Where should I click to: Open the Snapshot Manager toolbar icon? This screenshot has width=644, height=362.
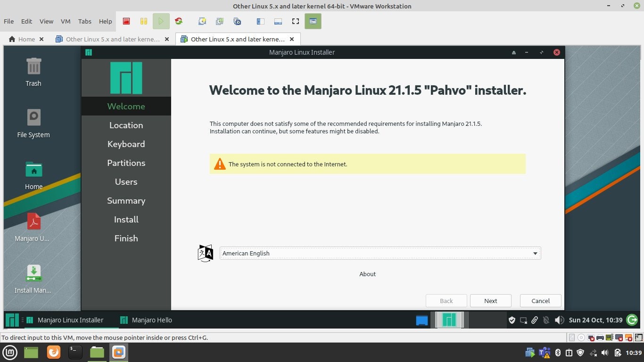237,21
